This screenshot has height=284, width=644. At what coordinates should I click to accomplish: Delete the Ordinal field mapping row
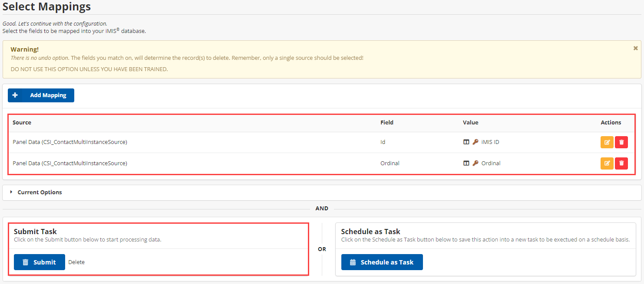[621, 163]
